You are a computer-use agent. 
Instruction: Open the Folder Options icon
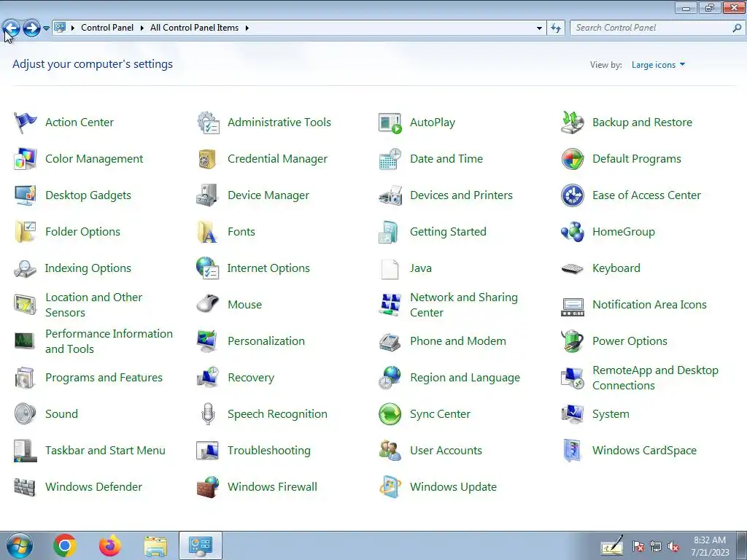(x=25, y=232)
